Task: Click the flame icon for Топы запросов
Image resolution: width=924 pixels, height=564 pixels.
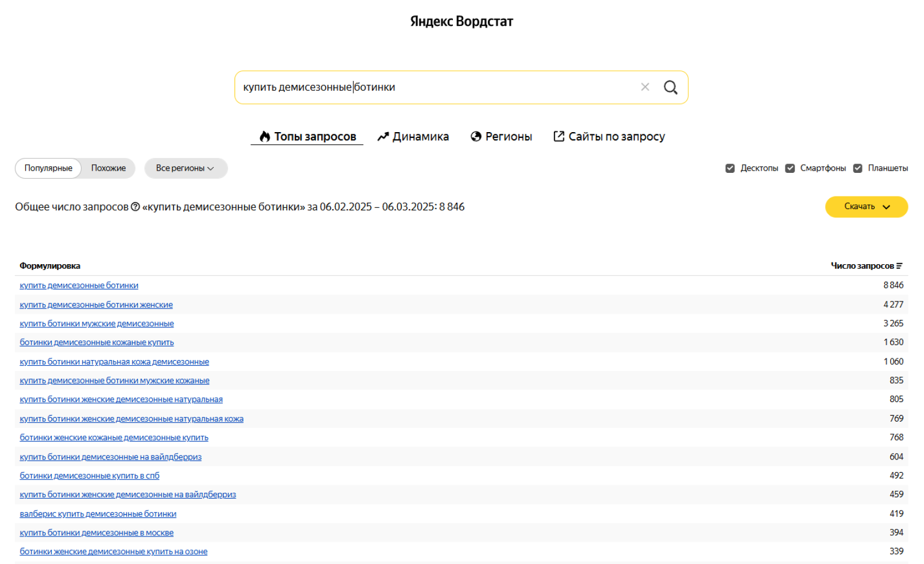Action: [264, 137]
